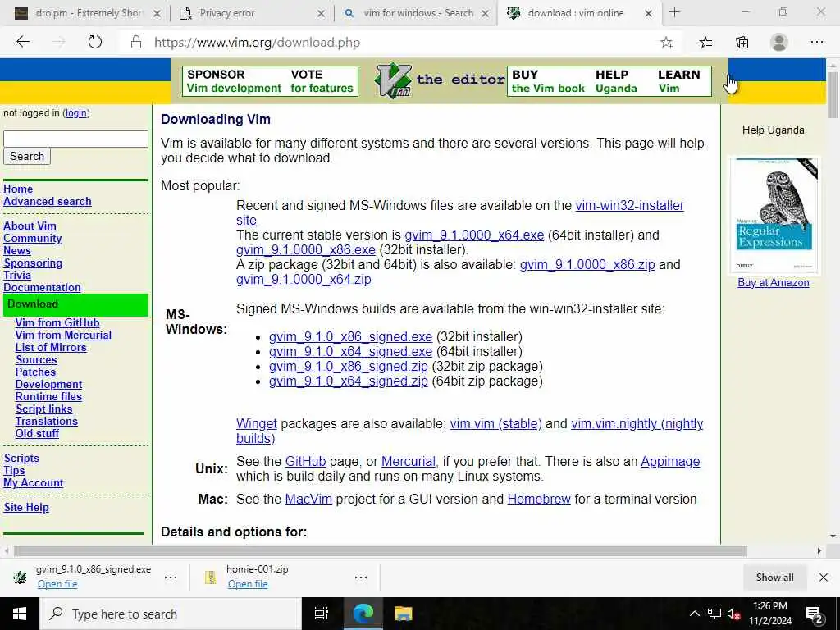Reload the vim.org download page
This screenshot has height=630, width=840.
point(95,42)
